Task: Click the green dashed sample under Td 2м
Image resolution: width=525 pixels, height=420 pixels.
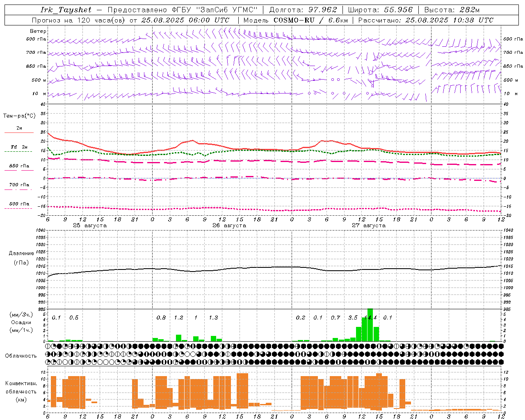Action: tap(18, 152)
